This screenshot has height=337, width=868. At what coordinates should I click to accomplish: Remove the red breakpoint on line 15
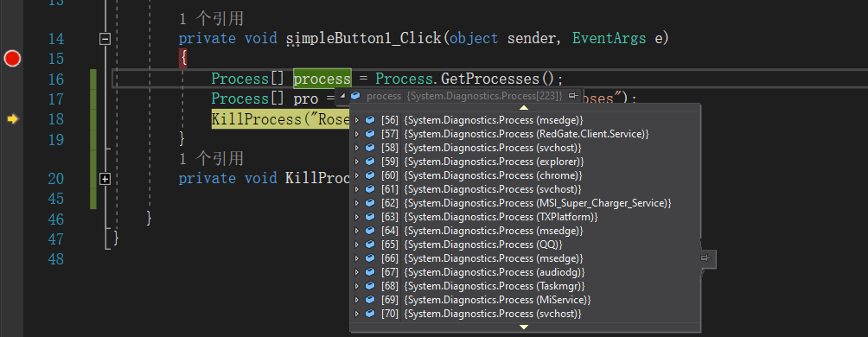(12, 58)
